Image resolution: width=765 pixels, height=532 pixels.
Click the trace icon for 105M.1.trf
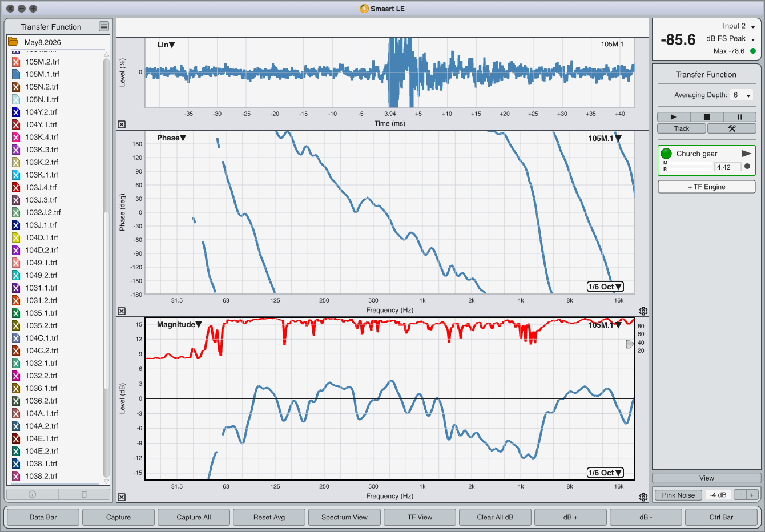point(16,74)
